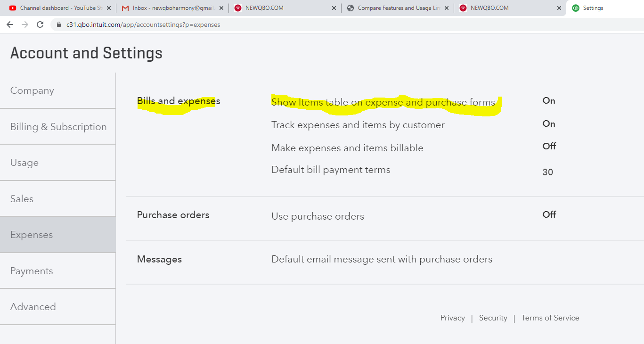Toggle off Show Items table on expense forms

point(548,101)
